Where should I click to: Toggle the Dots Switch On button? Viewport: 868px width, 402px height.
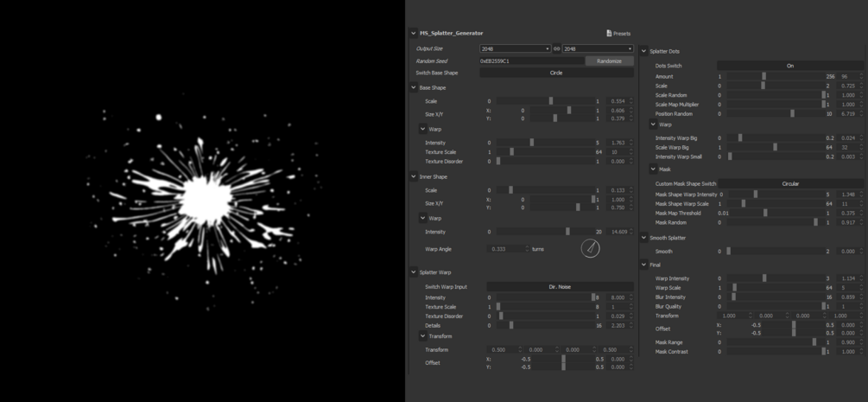790,66
